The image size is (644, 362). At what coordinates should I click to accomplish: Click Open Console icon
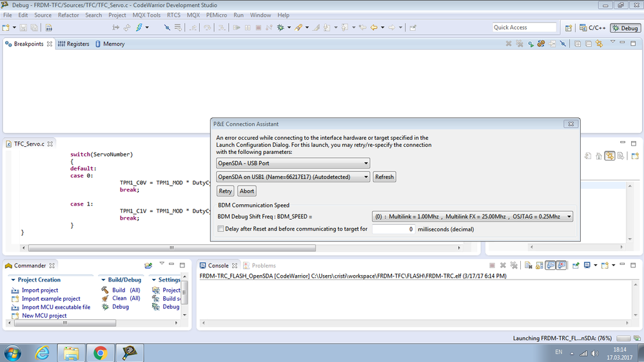click(605, 265)
